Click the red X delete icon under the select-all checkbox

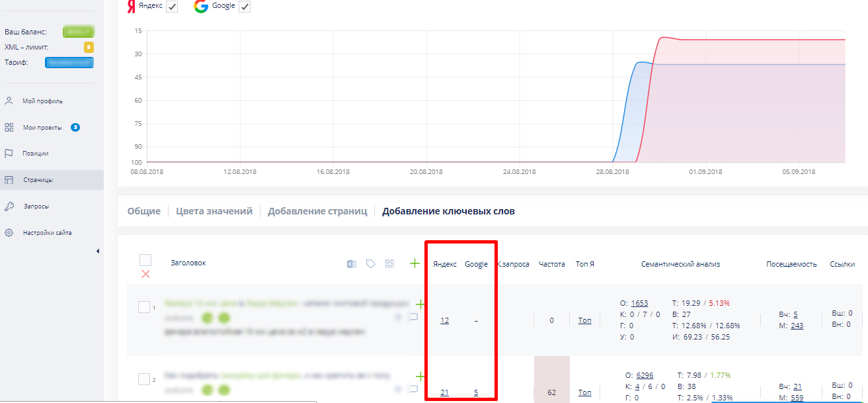pos(145,274)
